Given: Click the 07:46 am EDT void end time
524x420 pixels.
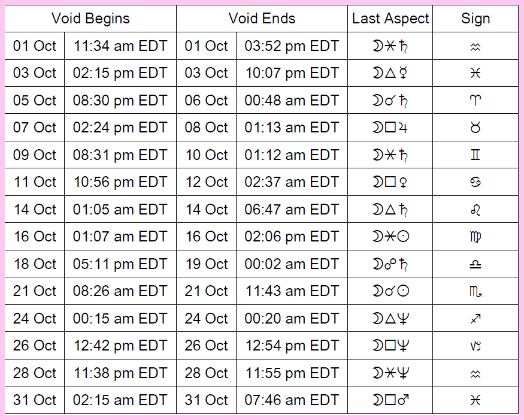Looking at the screenshot, I should (292, 400).
